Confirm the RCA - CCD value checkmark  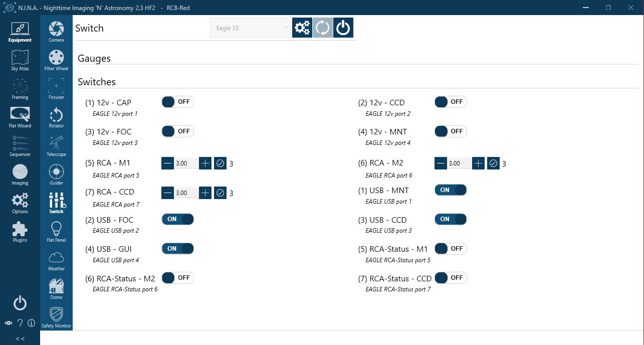tap(220, 193)
